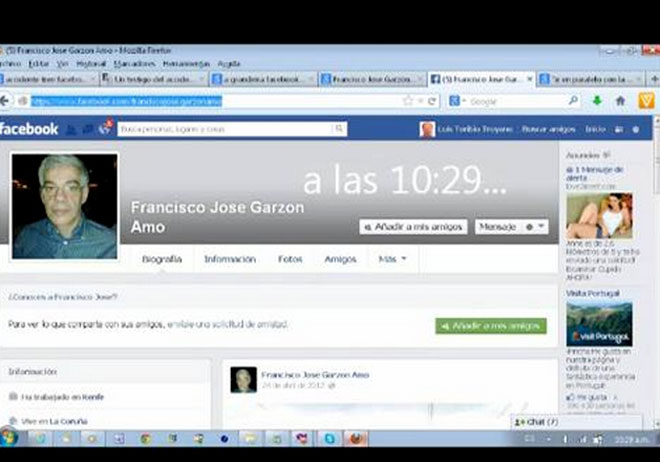Click Firefox's green download arrow icon

[597, 101]
